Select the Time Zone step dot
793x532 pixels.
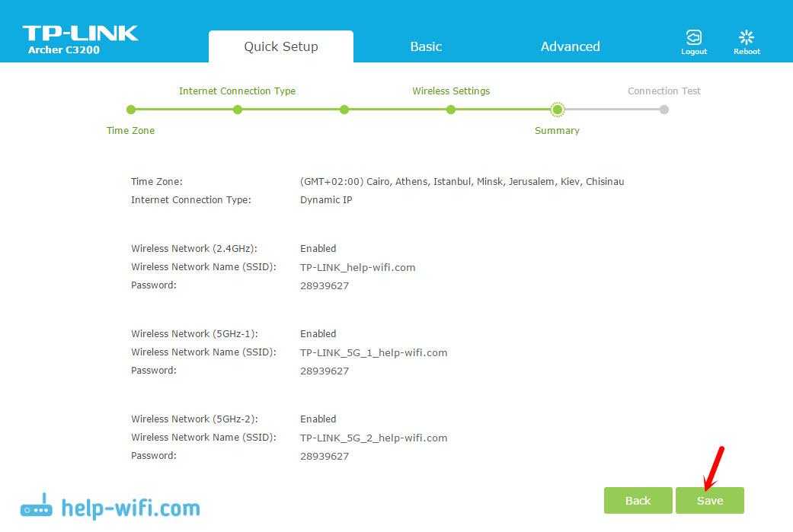(x=131, y=110)
